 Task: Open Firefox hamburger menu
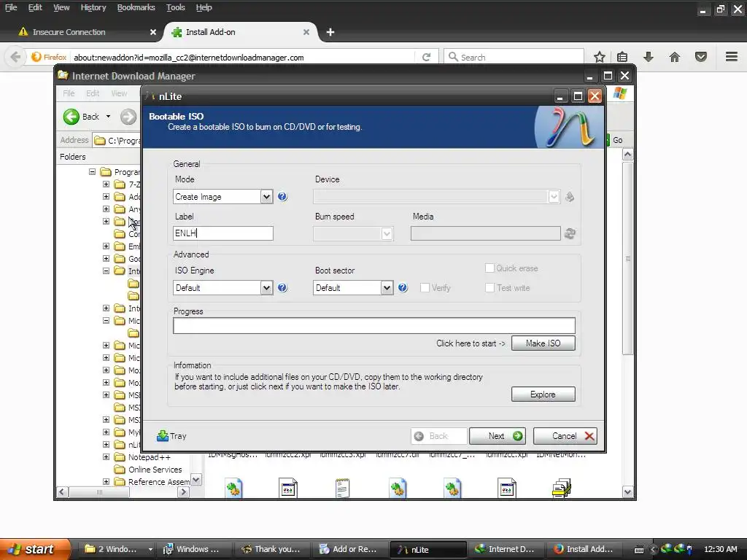pyautogui.click(x=732, y=57)
